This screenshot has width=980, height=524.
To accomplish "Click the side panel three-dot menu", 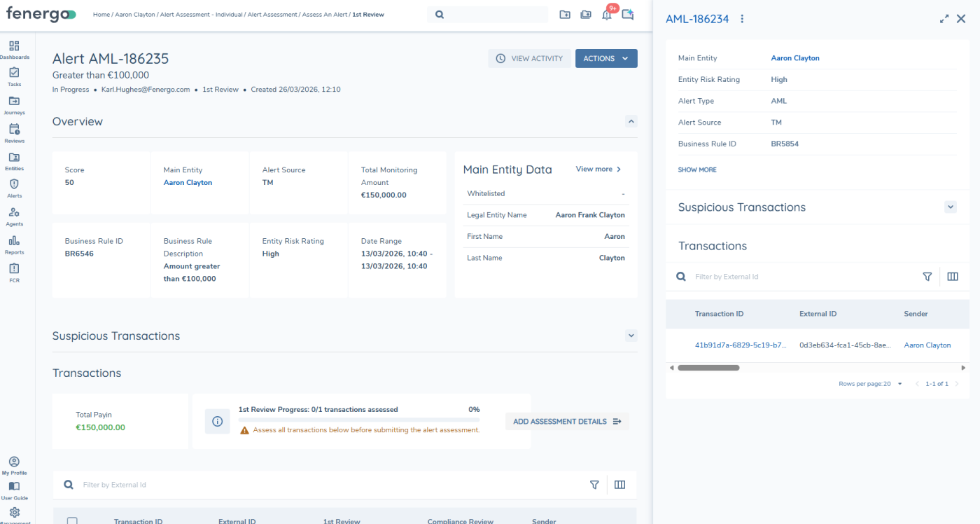I will click(x=742, y=19).
